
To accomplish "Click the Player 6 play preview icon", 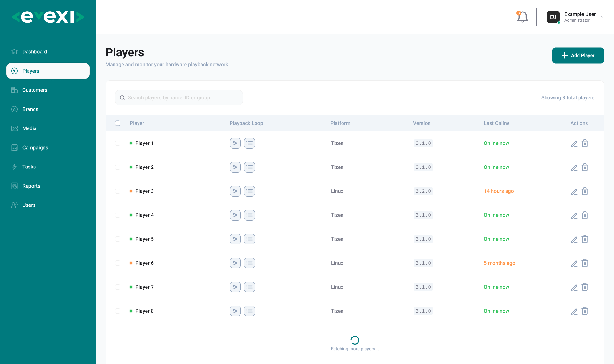I will 235,263.
